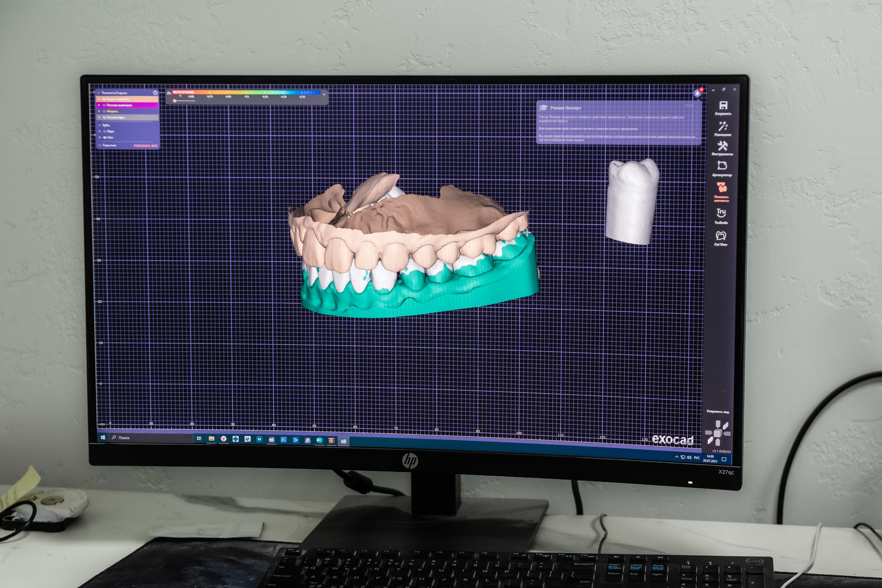Collapse the Показать/Скрыть panel header

99,93
